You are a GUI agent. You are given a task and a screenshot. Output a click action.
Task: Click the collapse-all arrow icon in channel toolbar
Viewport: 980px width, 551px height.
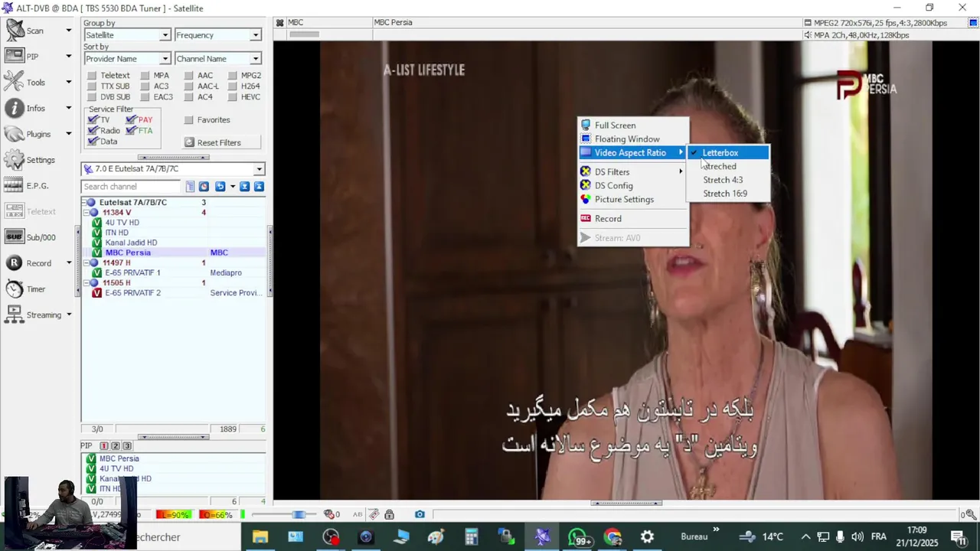click(259, 187)
